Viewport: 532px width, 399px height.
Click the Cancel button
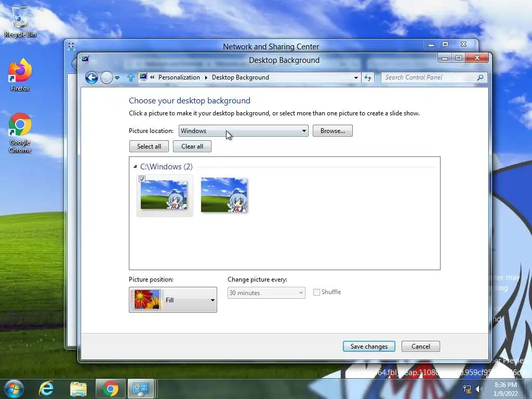coord(421,347)
